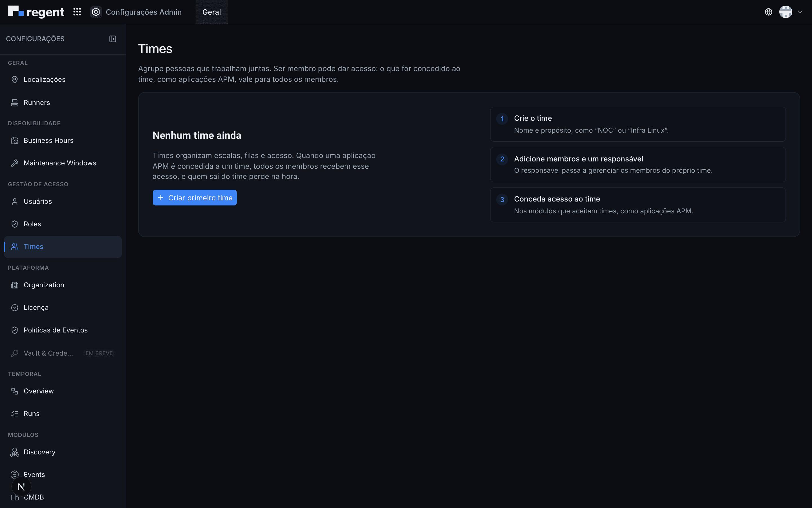Expand the user menu chevron
The width and height of the screenshot is (812, 508).
point(800,12)
